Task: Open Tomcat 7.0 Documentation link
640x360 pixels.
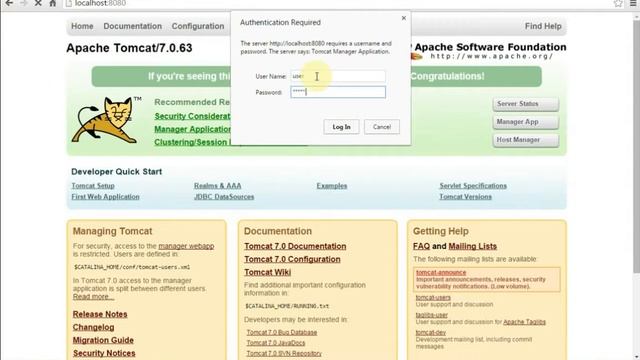Action: point(295,247)
